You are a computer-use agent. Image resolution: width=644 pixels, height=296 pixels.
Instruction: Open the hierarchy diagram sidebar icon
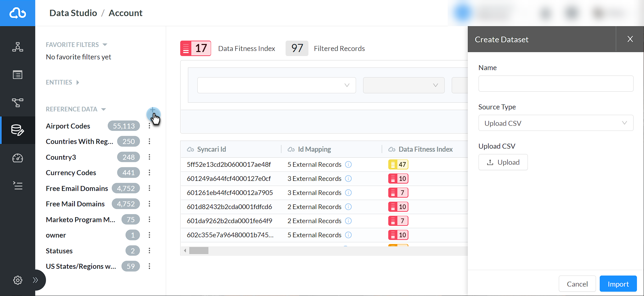17,47
